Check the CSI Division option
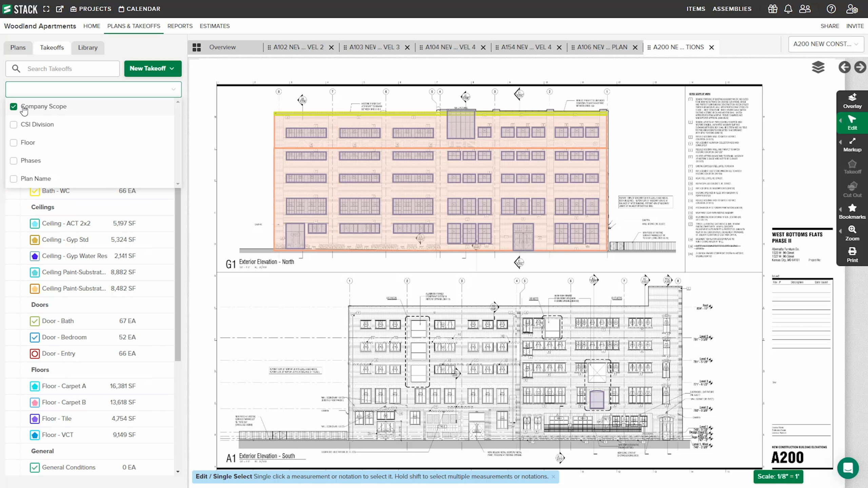This screenshot has width=868, height=488. 14,124
